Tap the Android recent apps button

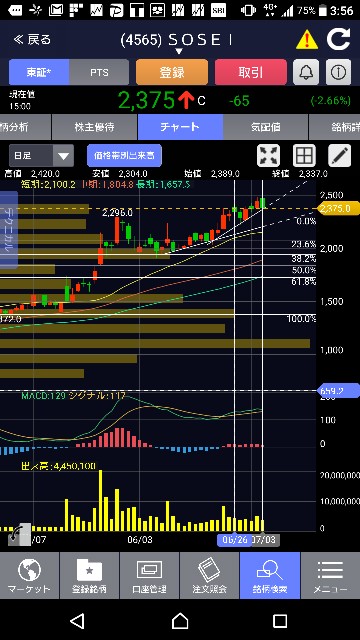tap(280, 621)
